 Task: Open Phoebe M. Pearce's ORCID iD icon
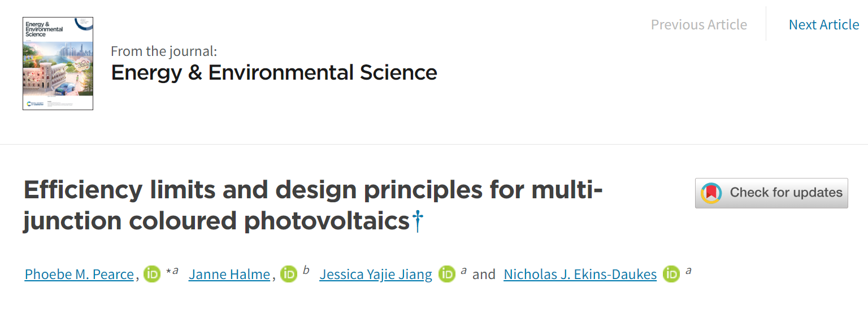152,274
